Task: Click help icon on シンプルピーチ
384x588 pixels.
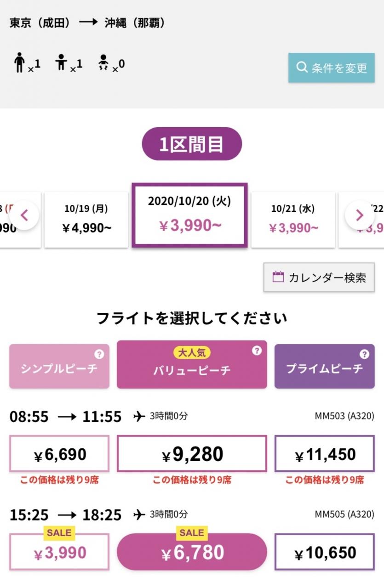Action: [x=99, y=354]
